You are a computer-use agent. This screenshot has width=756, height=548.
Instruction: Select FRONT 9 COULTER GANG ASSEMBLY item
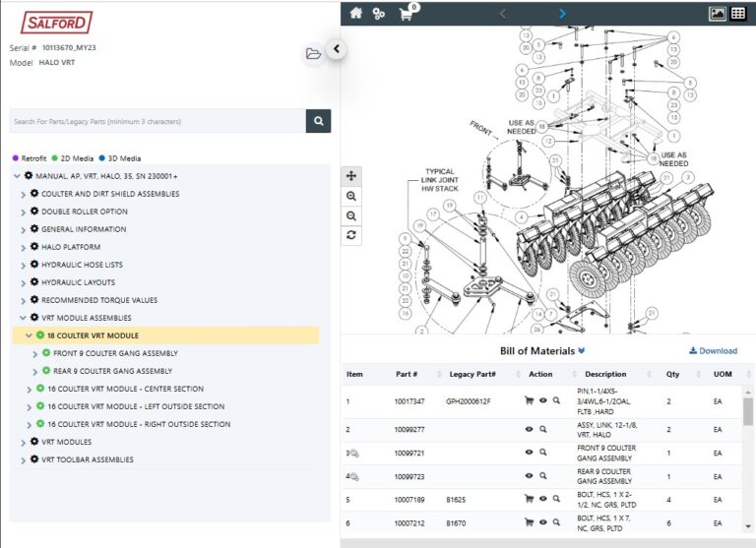(115, 353)
